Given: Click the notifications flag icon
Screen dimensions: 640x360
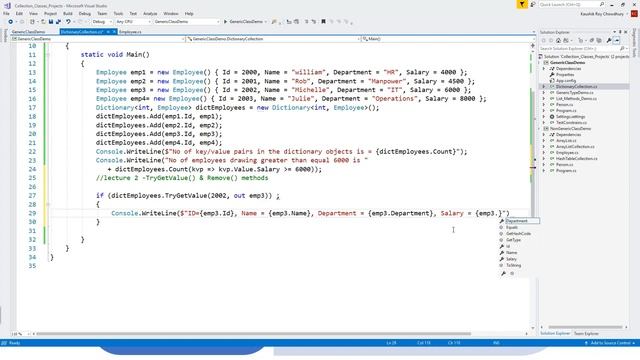Looking at the screenshot, I should coord(522,4).
